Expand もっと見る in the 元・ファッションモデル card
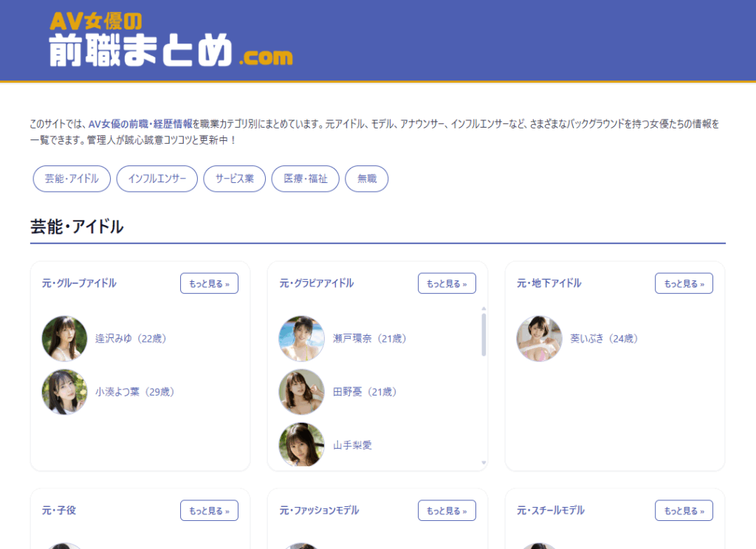 click(x=447, y=511)
